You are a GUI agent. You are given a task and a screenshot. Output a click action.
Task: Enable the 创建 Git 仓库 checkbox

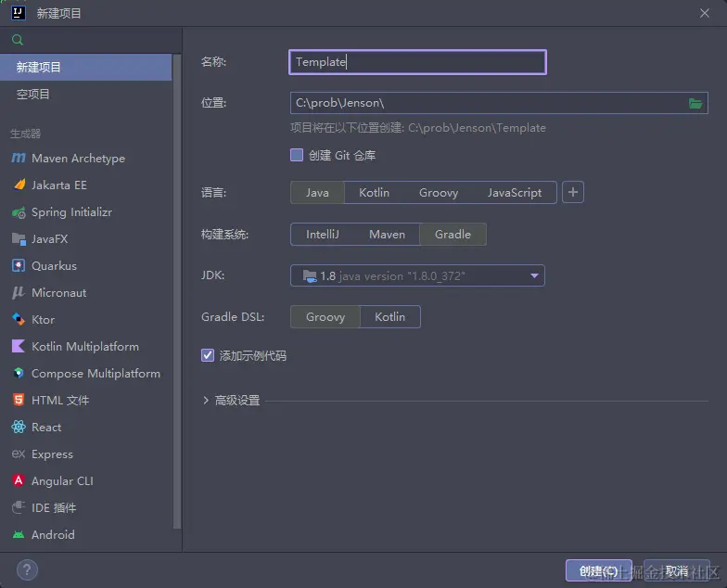coord(297,155)
